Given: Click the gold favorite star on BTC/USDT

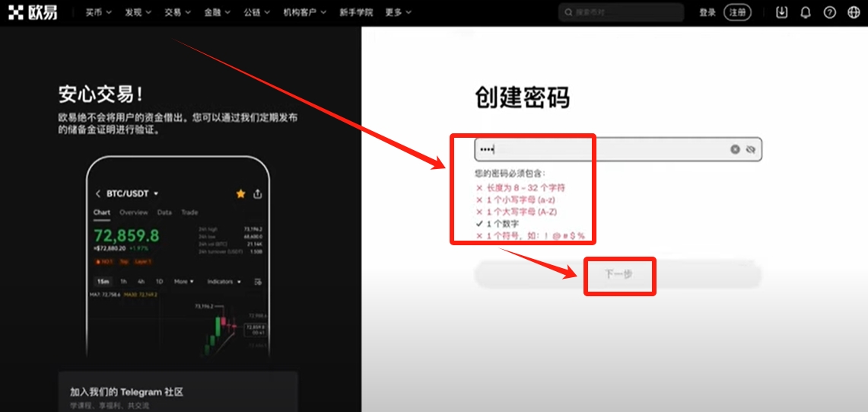Looking at the screenshot, I should (240, 193).
